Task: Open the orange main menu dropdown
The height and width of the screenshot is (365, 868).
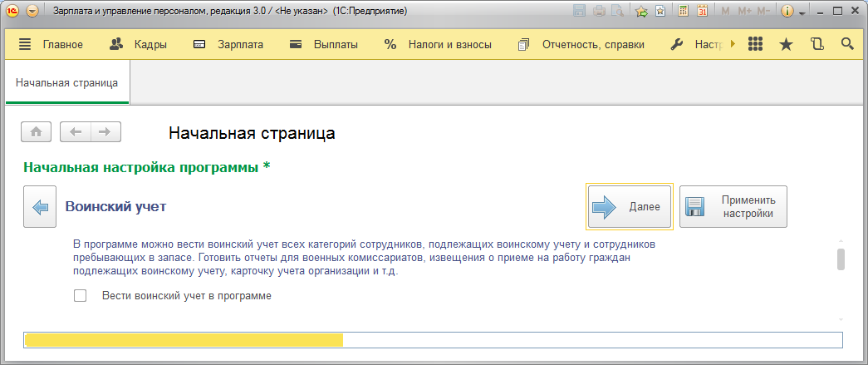Action: tap(32, 12)
